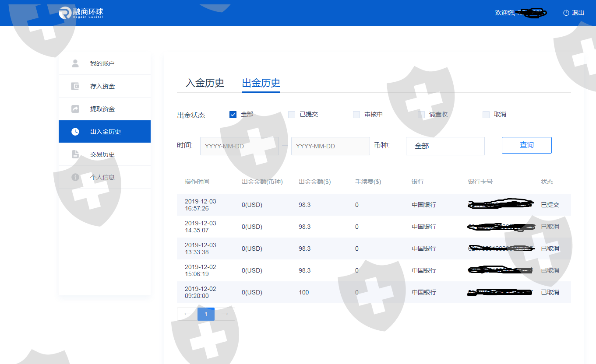Click the power icon beside 退出
Screen dimensions: 596x364
pos(566,13)
